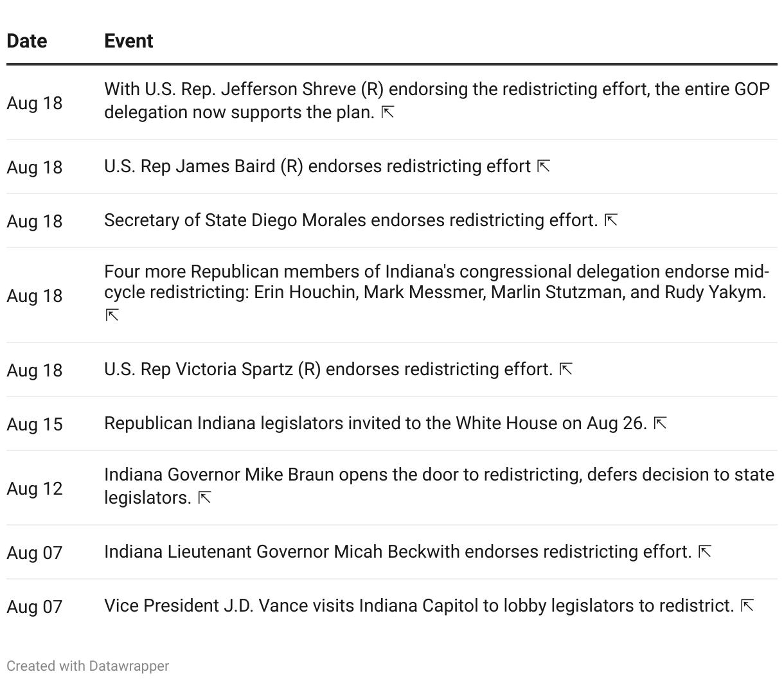Open source arrow for J.D. Vance visit
The height and width of the screenshot is (681, 784).
coord(747,606)
